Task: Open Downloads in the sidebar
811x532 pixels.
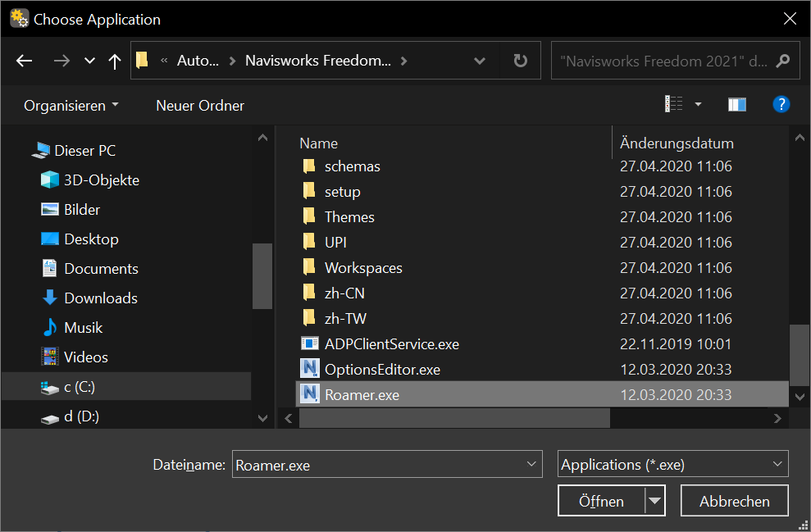Action: [89, 298]
